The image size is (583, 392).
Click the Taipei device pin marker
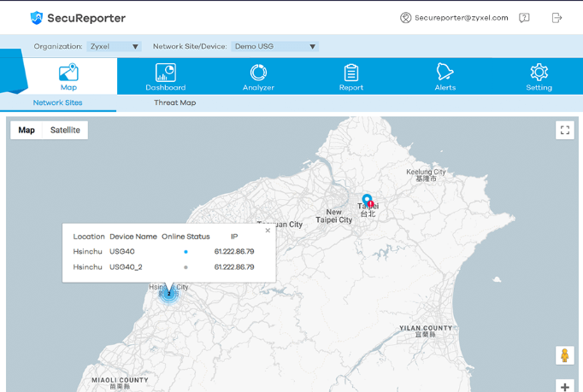pyautogui.click(x=368, y=201)
